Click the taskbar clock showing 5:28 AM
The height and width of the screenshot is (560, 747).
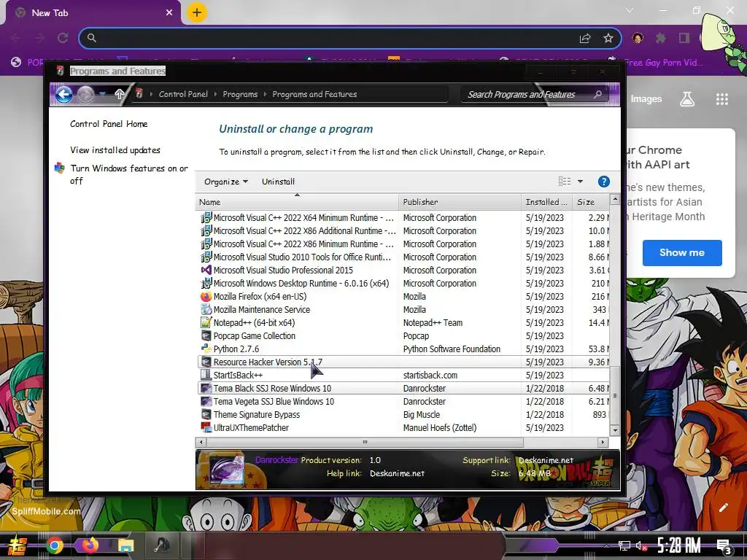[x=679, y=545]
